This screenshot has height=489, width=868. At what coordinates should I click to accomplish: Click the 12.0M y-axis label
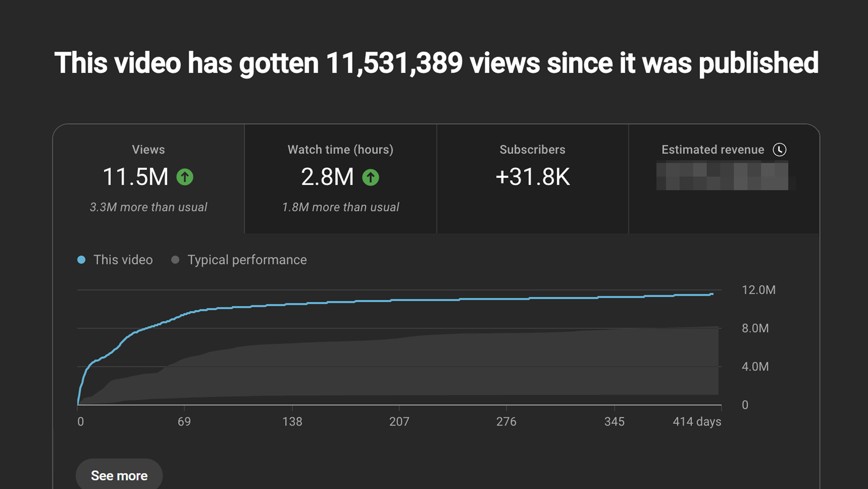click(758, 290)
